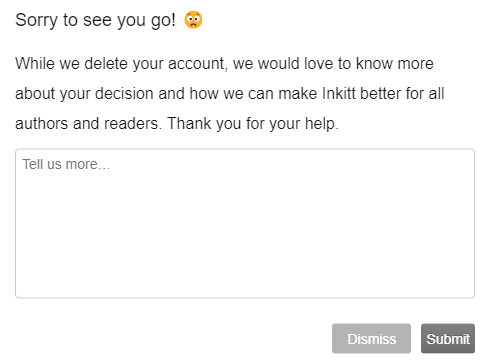Click the word 'Sorry' in the heading
483x362 pixels.
click(x=36, y=20)
